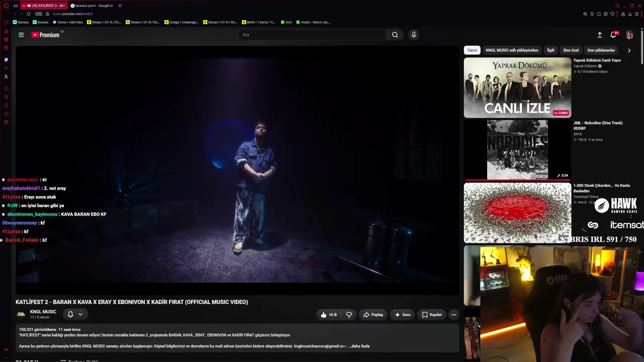
Task: Select the 'Son yüklenenler' filter chip
Action: click(601, 50)
